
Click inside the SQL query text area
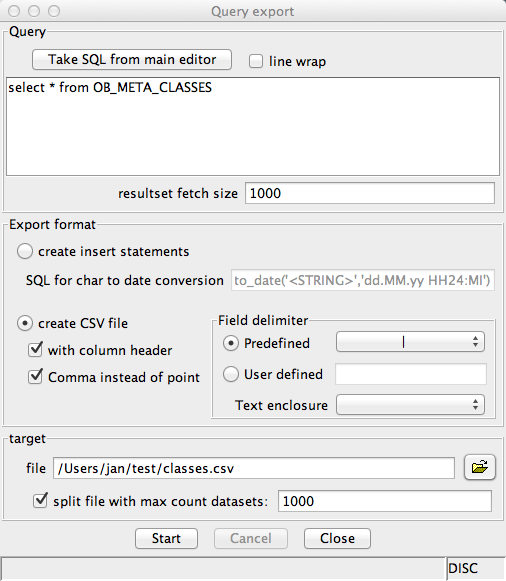[x=253, y=126]
